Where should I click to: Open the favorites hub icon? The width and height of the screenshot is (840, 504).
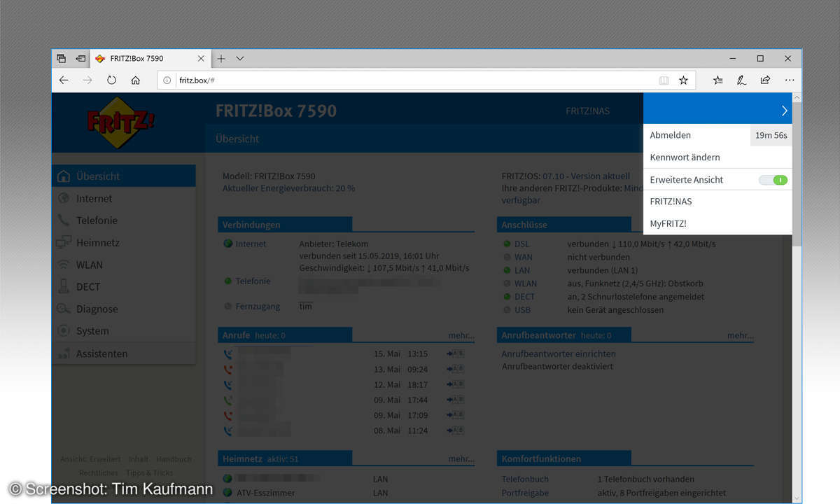[x=717, y=80]
